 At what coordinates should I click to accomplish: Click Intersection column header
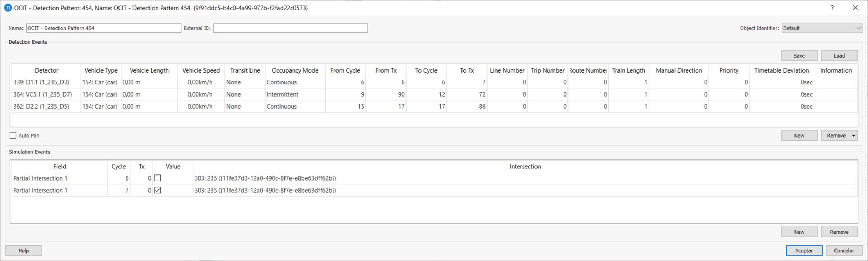coord(525,167)
